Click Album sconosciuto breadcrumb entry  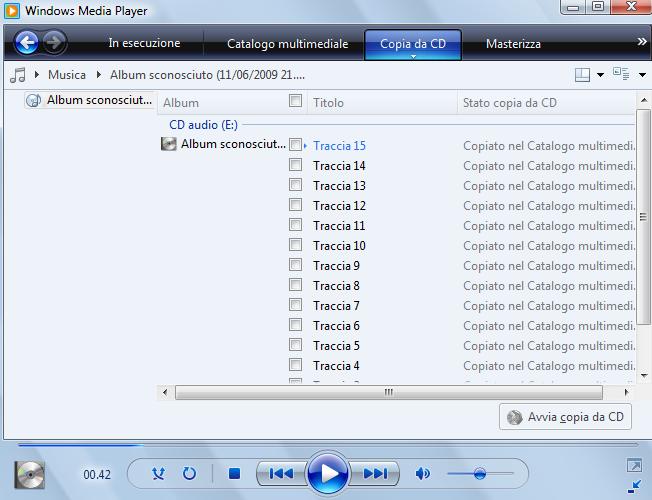click(x=207, y=75)
